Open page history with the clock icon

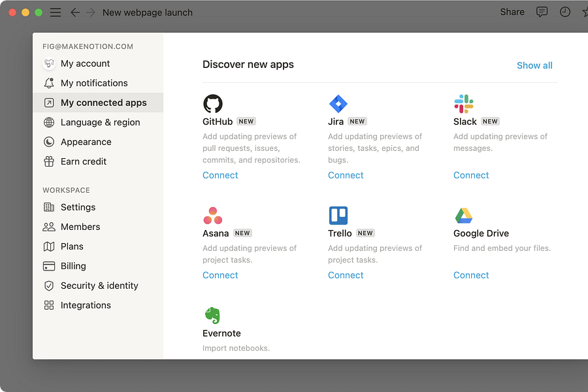coord(564,12)
